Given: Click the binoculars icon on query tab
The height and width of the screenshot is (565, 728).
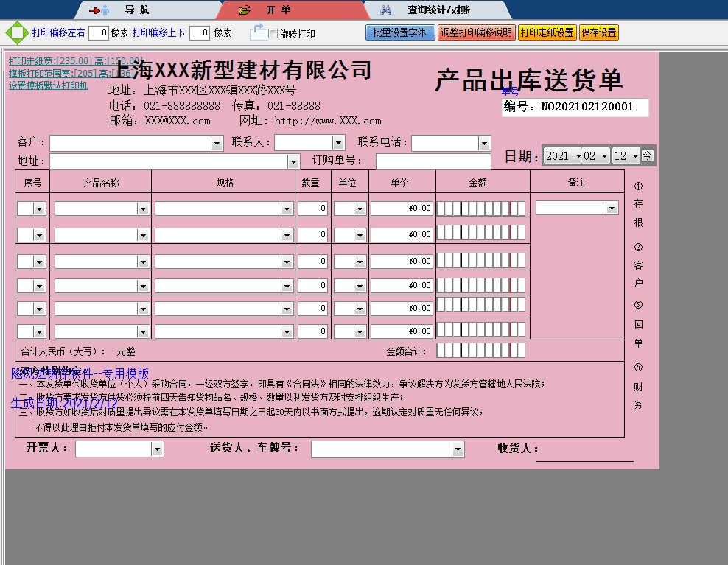Looking at the screenshot, I should 385,10.
